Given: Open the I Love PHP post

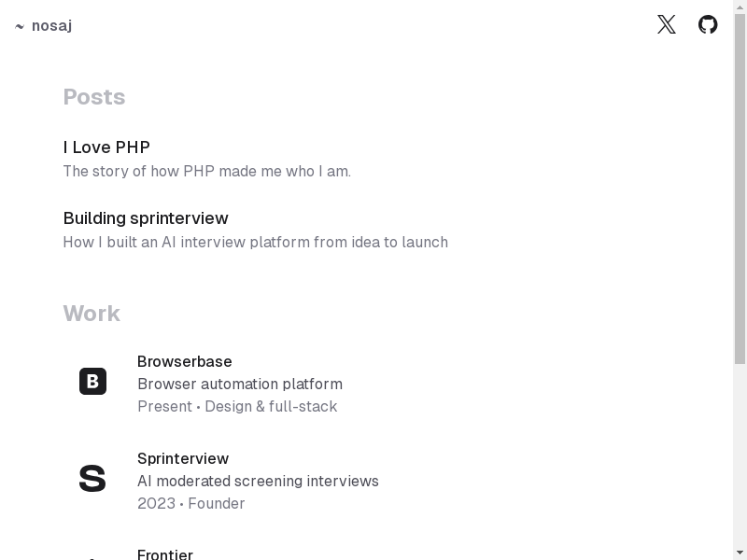Looking at the screenshot, I should click(x=106, y=147).
